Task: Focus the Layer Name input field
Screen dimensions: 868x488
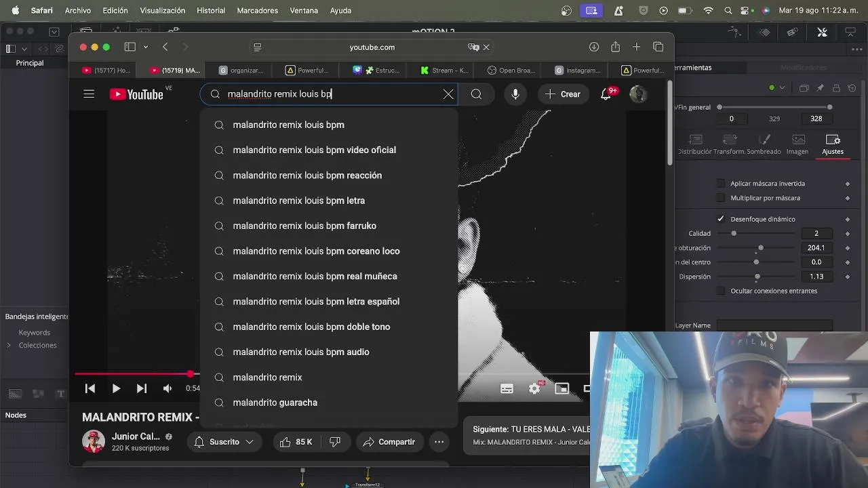Action: [774, 325]
